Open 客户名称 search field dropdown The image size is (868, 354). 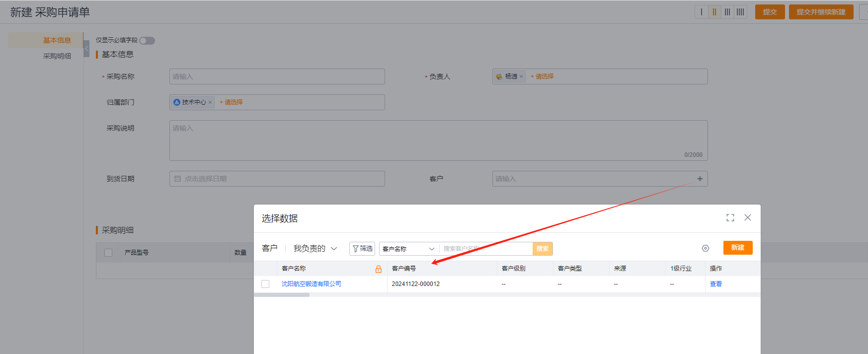click(x=409, y=249)
